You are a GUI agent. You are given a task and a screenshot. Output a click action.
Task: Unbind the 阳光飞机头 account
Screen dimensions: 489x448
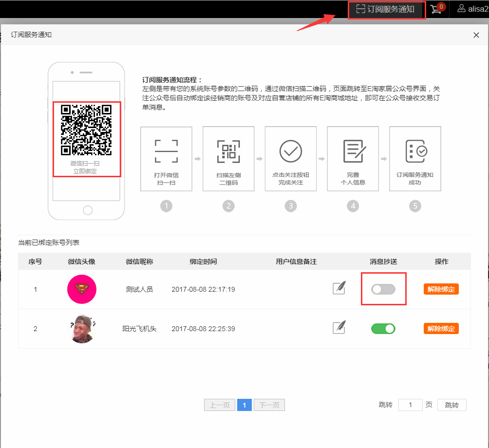coord(441,329)
